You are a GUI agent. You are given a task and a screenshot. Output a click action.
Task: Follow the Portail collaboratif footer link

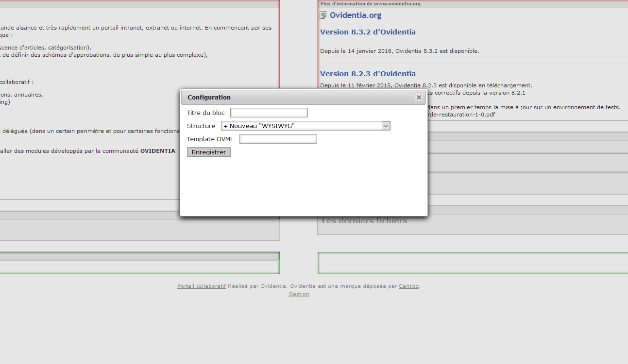click(202, 286)
